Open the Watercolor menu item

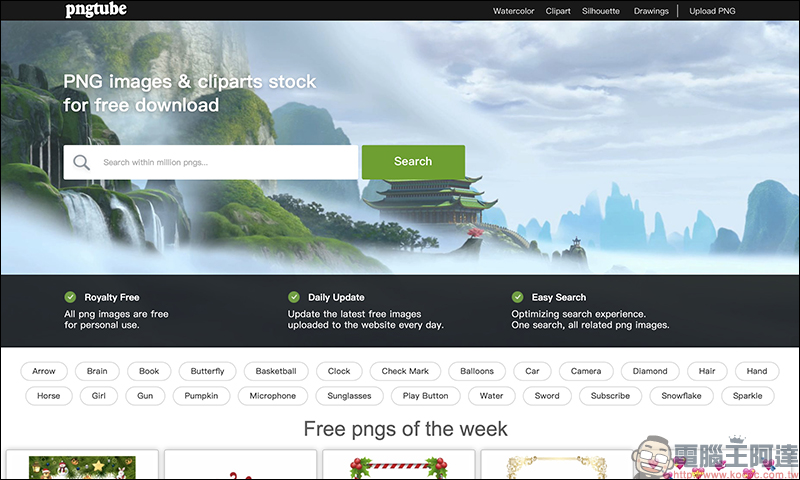click(513, 11)
